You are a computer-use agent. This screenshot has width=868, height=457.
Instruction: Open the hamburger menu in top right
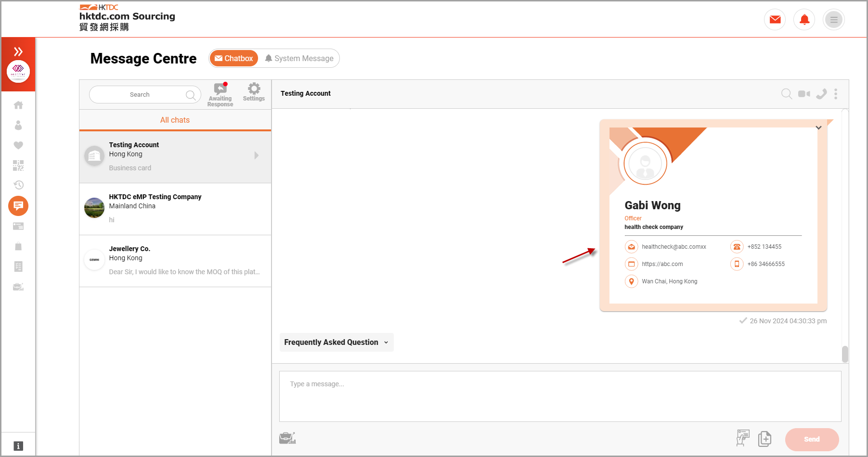point(833,20)
